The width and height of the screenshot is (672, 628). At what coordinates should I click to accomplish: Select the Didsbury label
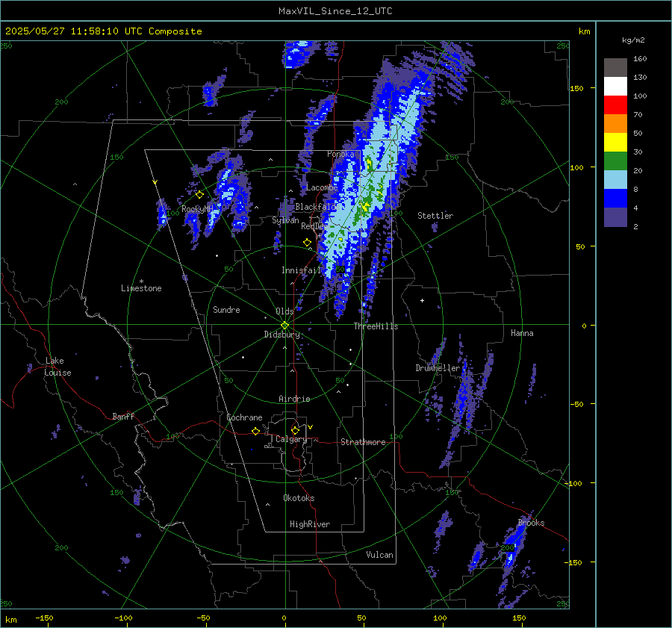281,335
